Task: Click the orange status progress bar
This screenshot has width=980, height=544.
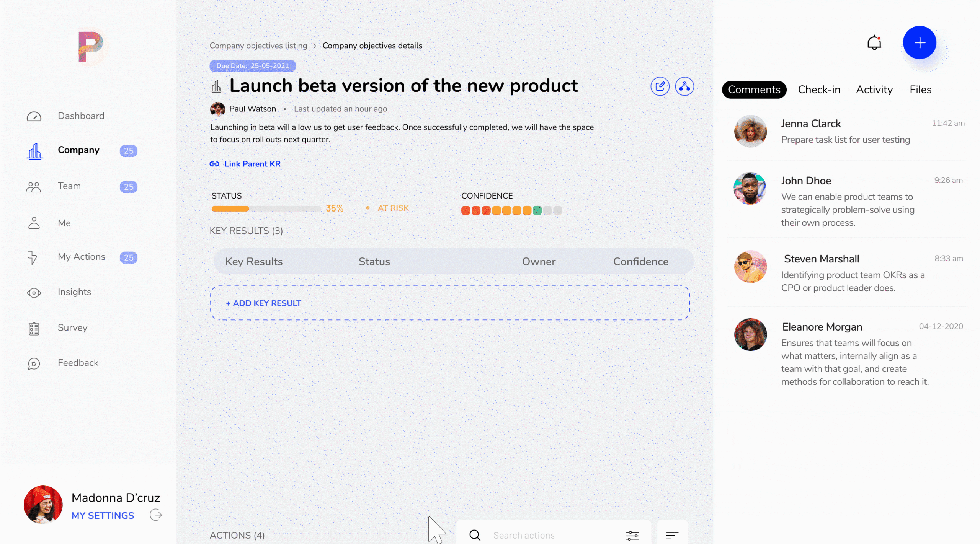Action: pos(230,208)
